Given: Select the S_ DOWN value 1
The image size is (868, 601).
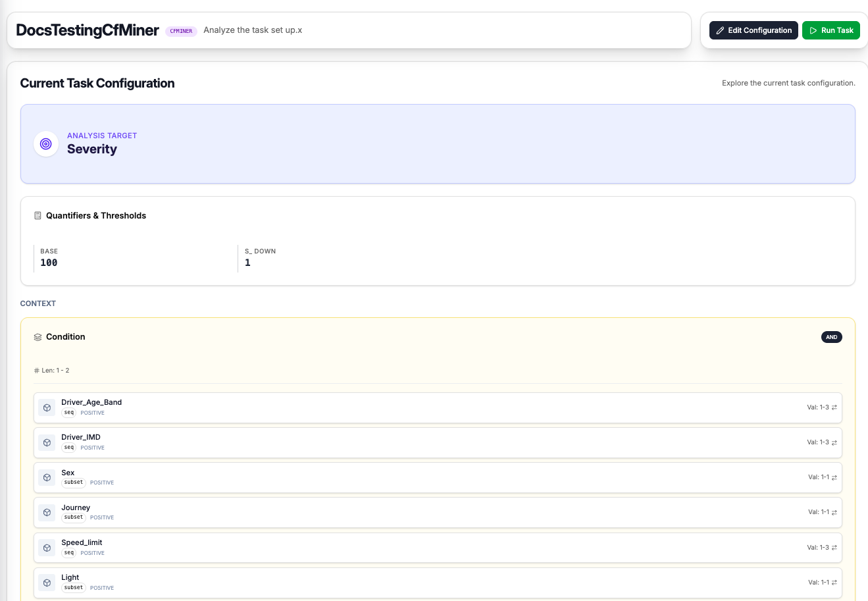Looking at the screenshot, I should [x=247, y=263].
